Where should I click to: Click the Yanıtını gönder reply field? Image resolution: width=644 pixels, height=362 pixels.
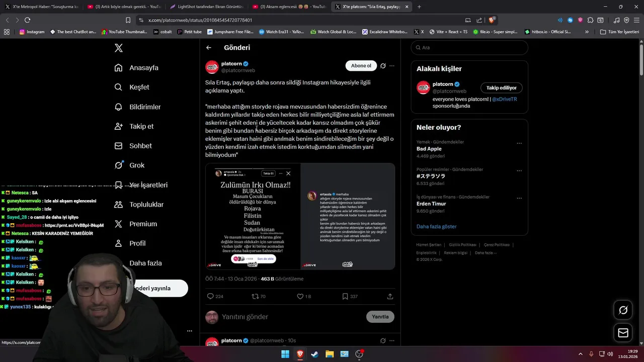[292, 317]
